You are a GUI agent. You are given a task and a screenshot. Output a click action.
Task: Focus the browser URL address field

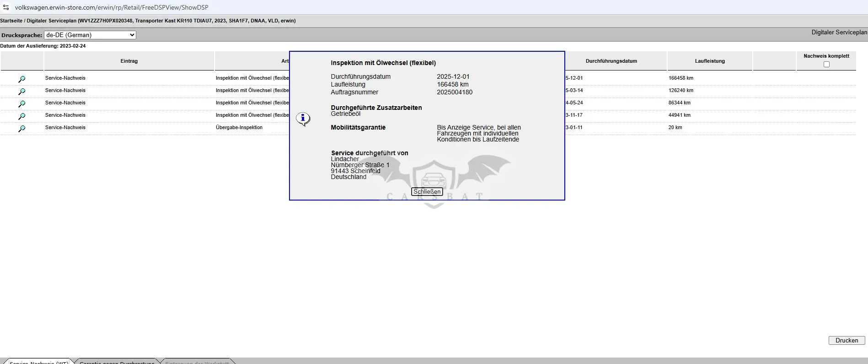coord(112,7)
